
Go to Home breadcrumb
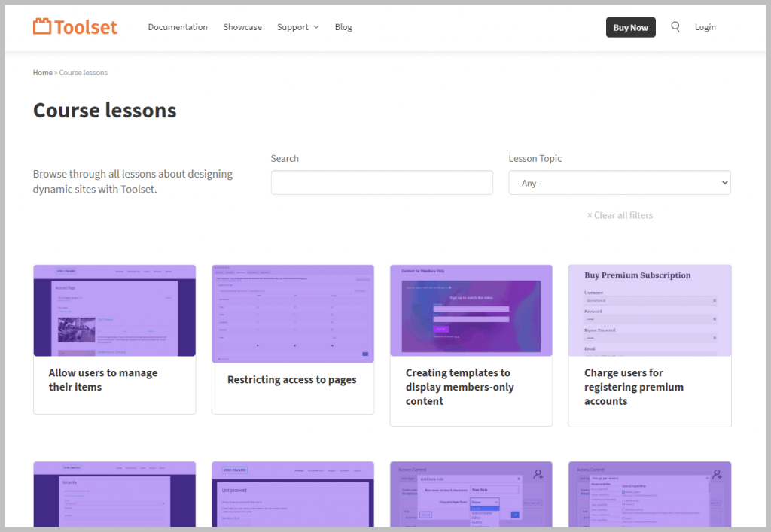tap(42, 73)
